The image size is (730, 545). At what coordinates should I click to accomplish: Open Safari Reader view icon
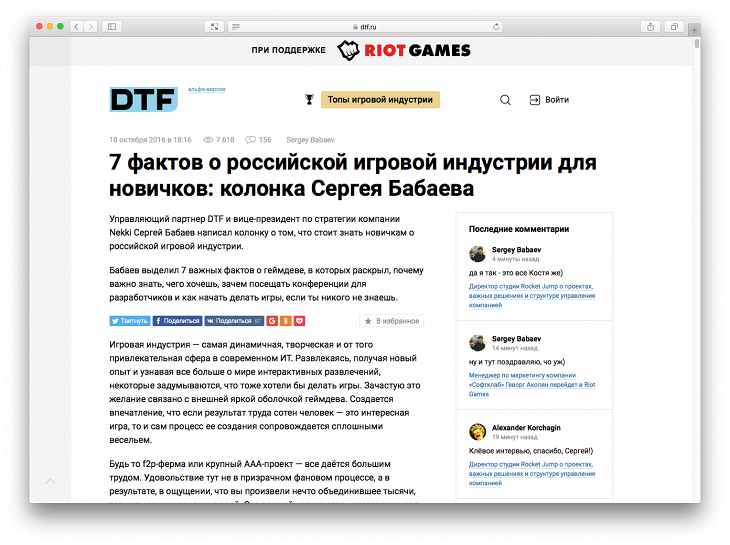coord(236,26)
